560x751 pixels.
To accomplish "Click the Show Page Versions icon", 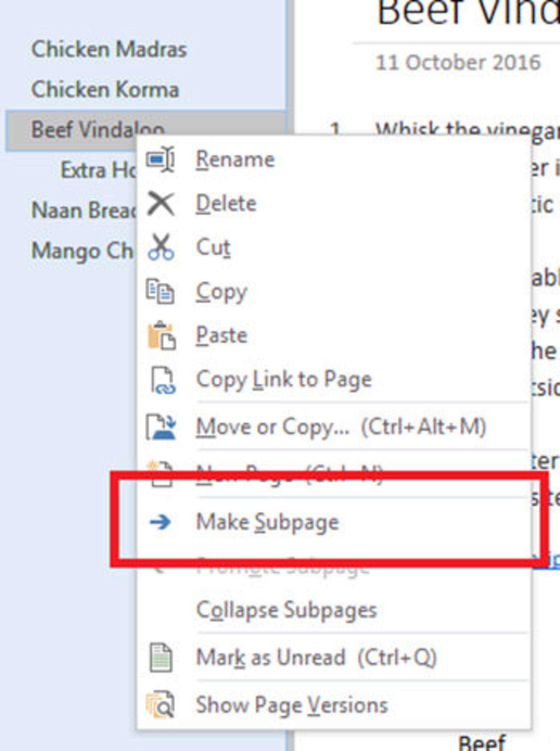I will tap(161, 705).
